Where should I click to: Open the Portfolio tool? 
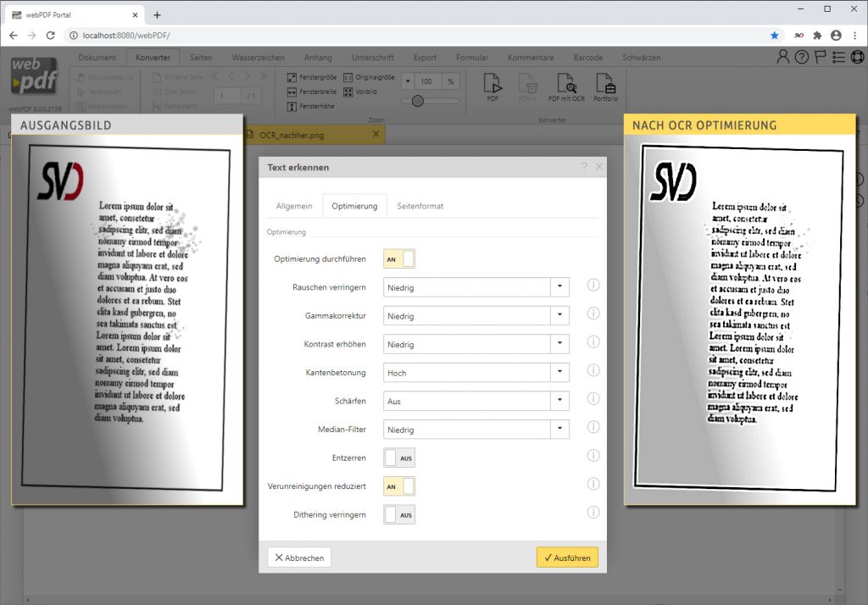coord(605,85)
